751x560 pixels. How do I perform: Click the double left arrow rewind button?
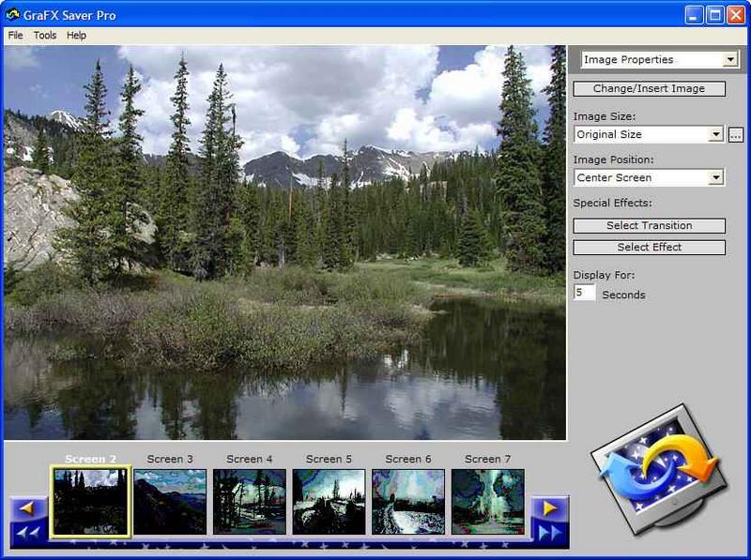click(28, 532)
